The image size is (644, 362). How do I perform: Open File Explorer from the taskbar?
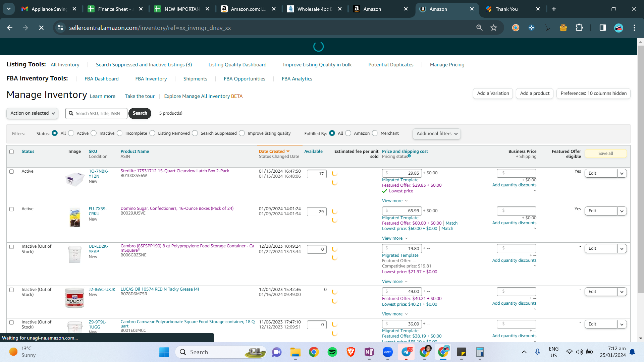[x=295, y=352]
